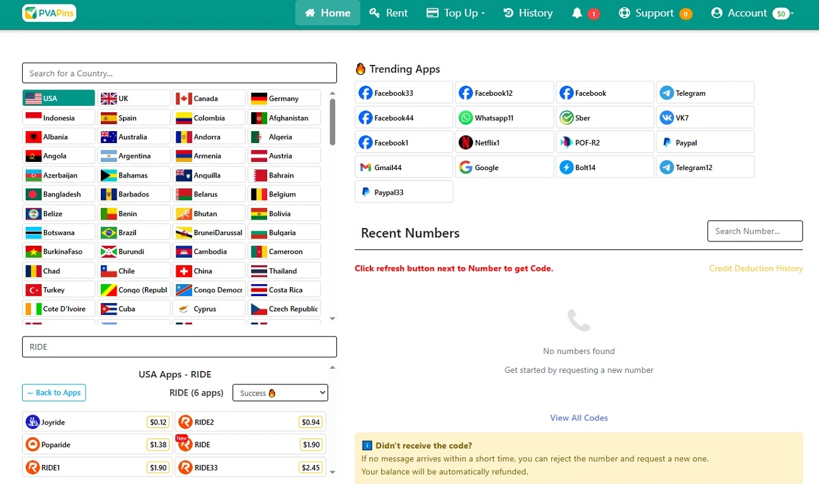Select the RIDE1 app icon

(32, 467)
